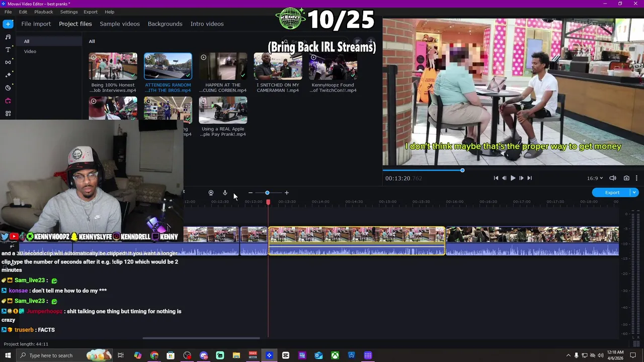Click the horizontal timeline scrollbar
The image size is (644, 362).
click(x=201, y=338)
